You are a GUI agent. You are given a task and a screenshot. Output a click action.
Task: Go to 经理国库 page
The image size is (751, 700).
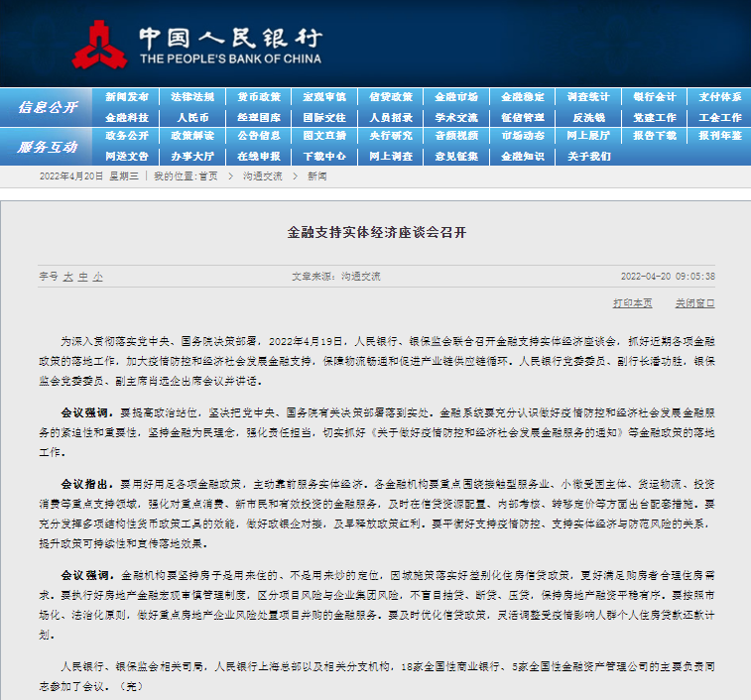tap(259, 118)
